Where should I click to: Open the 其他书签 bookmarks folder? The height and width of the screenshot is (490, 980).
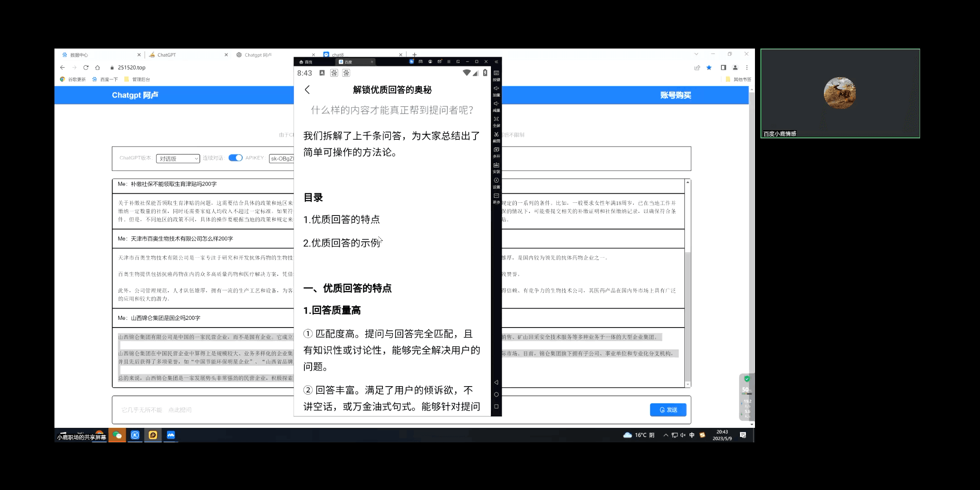pyautogui.click(x=738, y=79)
